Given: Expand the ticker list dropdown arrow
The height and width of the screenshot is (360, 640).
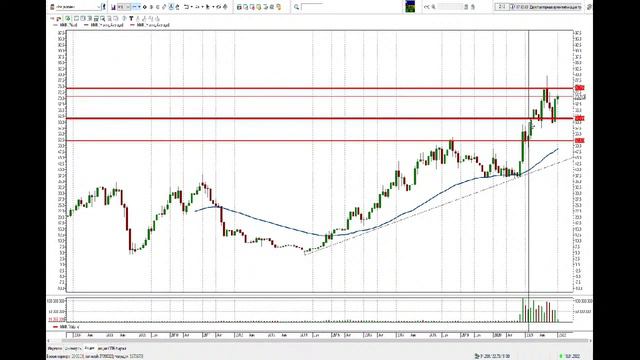Looking at the screenshot, I should (x=98, y=7).
